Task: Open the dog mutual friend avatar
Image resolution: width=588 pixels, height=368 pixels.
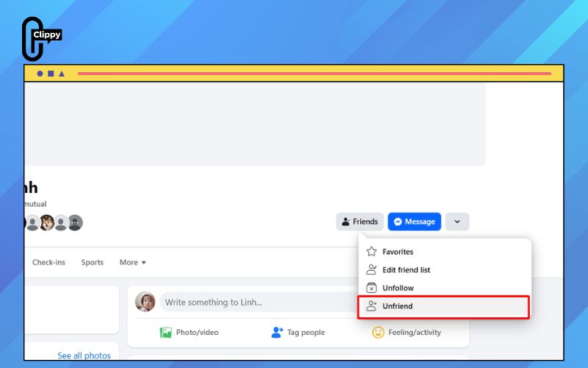Action: 47,223
